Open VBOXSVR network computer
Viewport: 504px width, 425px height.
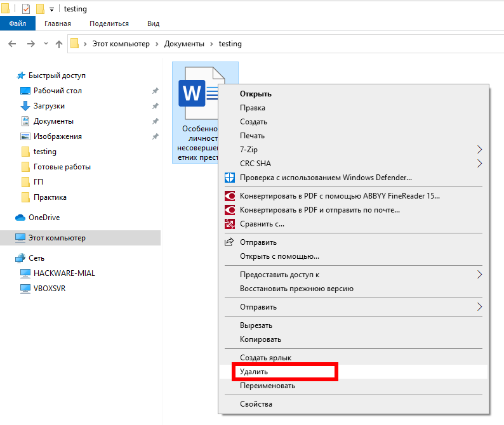(50, 289)
